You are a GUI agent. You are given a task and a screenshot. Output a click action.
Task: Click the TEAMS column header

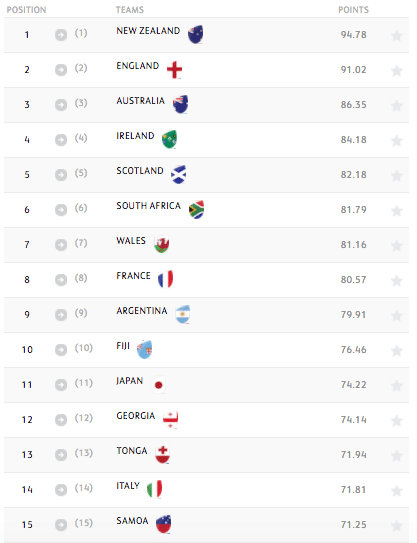pos(130,10)
